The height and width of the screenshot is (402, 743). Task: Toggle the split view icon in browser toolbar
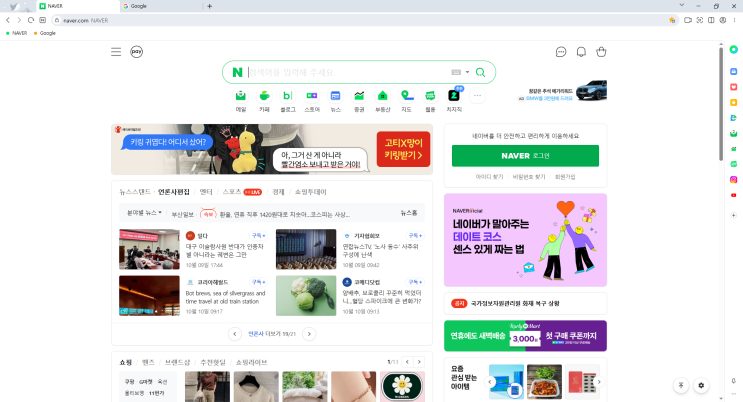click(711, 20)
